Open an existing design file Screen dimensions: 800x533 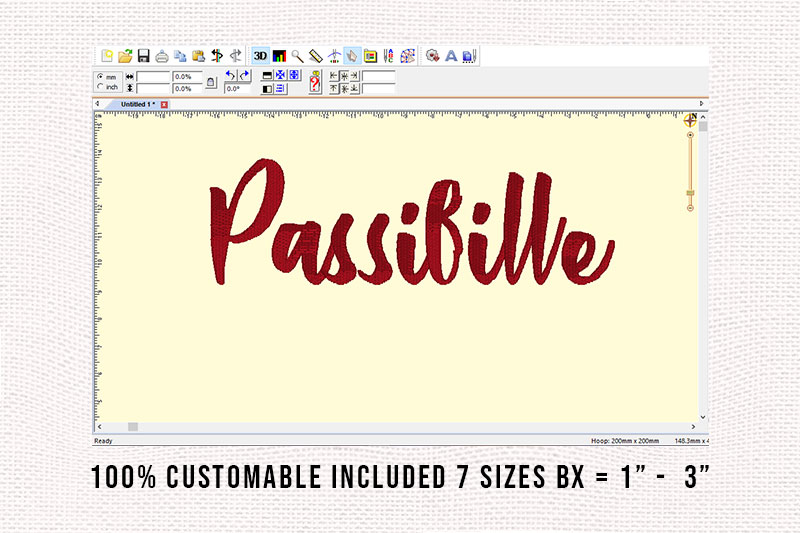click(125, 56)
